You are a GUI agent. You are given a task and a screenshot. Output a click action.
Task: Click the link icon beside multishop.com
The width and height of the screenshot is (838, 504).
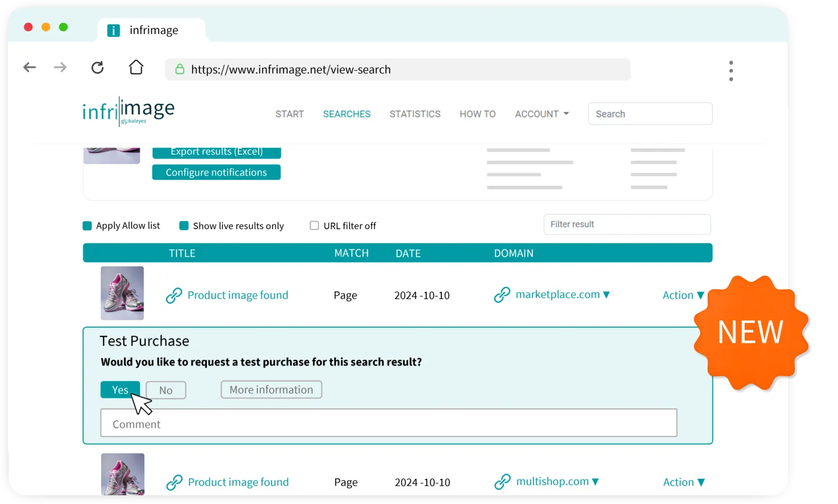point(503,482)
